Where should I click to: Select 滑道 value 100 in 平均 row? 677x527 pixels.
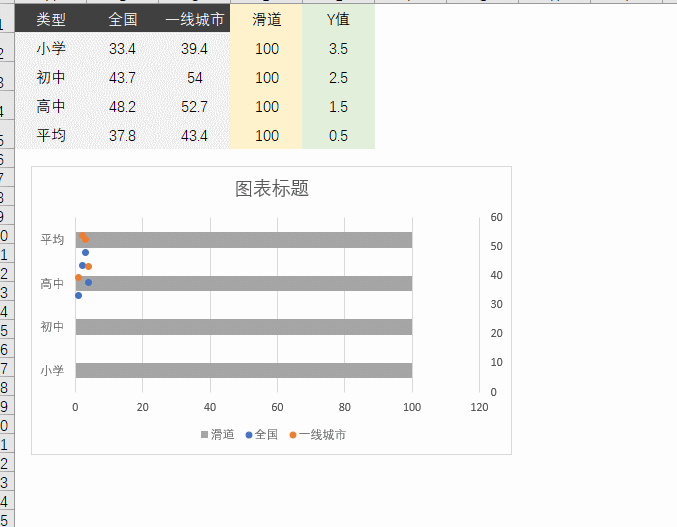click(266, 135)
